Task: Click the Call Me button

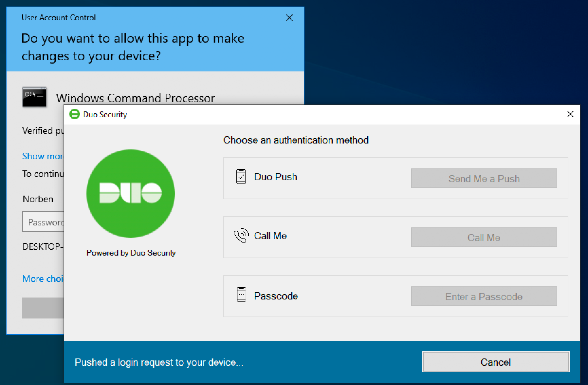Action: [x=484, y=238]
